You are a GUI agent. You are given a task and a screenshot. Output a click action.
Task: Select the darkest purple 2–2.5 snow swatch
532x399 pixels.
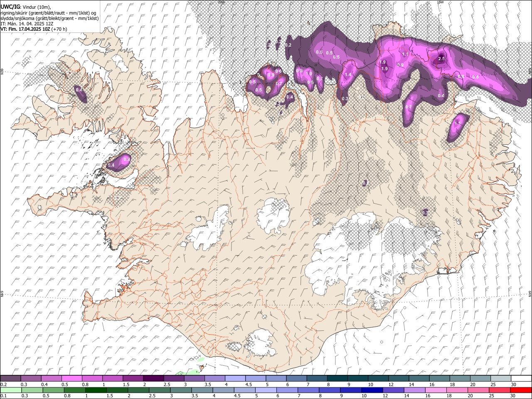[153, 379]
